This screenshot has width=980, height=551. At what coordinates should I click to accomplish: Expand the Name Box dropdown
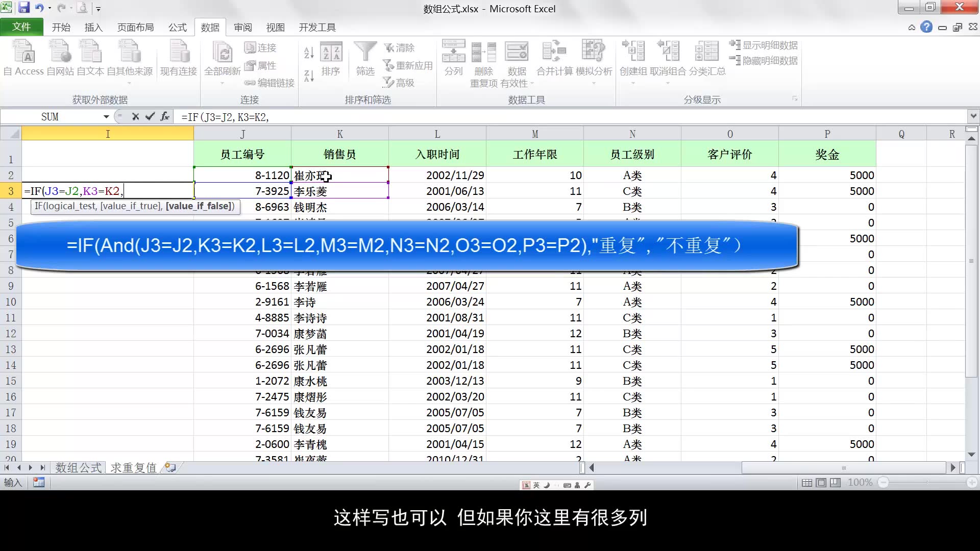pos(106,117)
